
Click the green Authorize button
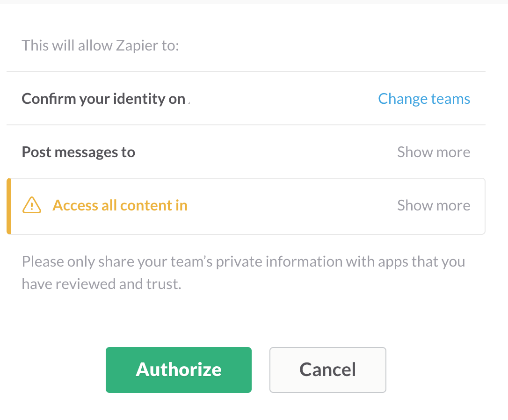179,370
